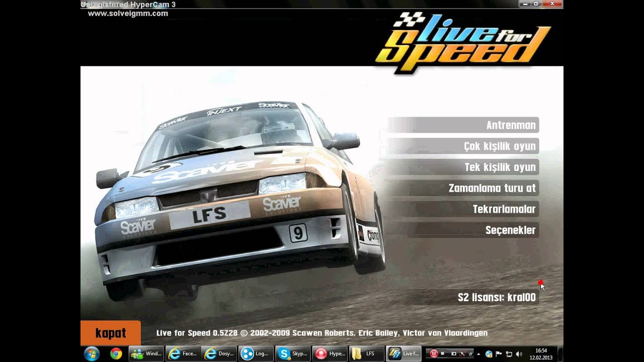Open the Antrenman menu entry
The image size is (644, 362).
[463, 125]
